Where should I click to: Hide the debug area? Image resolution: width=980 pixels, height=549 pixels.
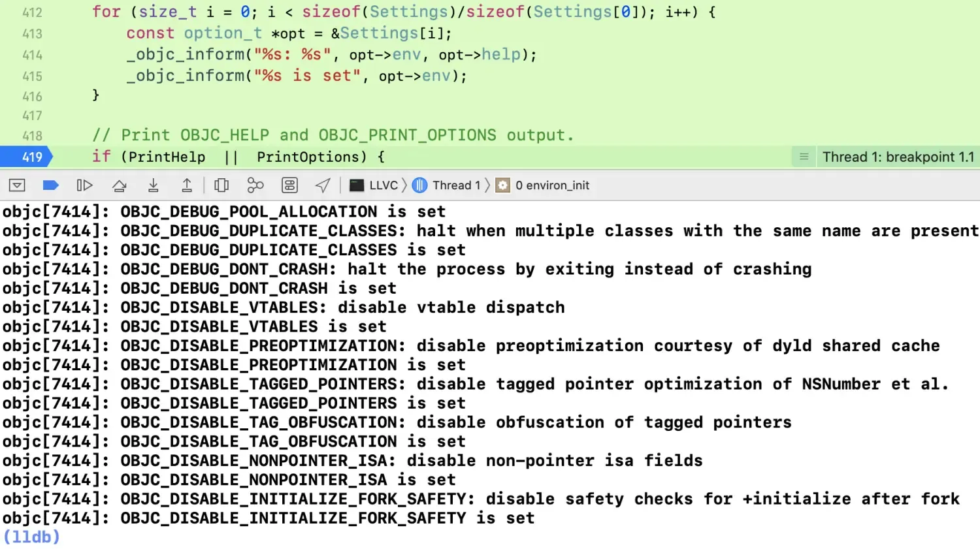point(17,185)
